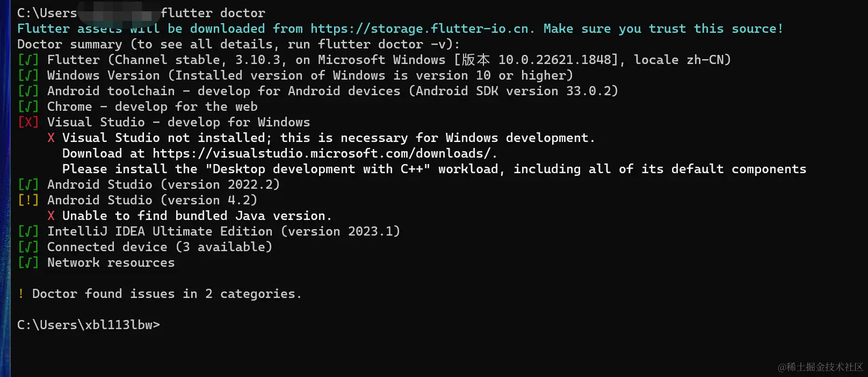Click the checkmark next to Windows Version
The image size is (868, 377).
point(28,75)
